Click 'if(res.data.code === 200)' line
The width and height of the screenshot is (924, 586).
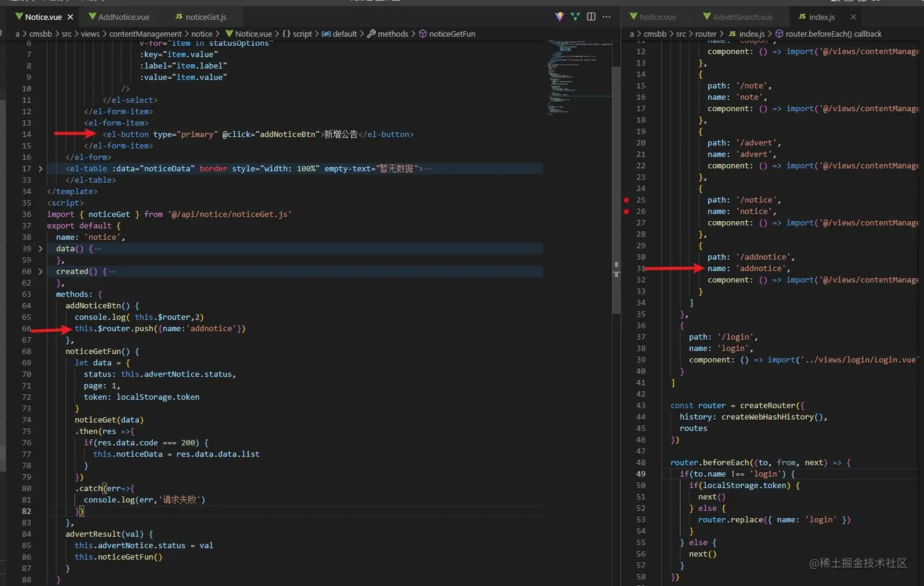point(146,443)
